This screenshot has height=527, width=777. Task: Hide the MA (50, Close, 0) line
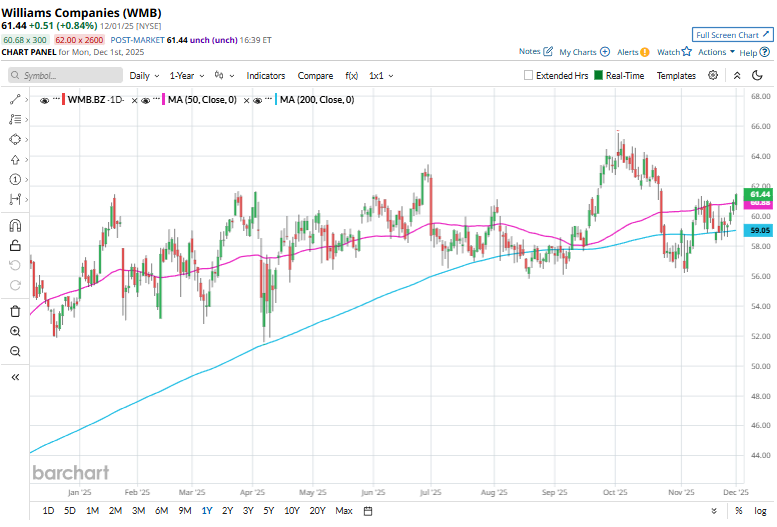(146, 100)
